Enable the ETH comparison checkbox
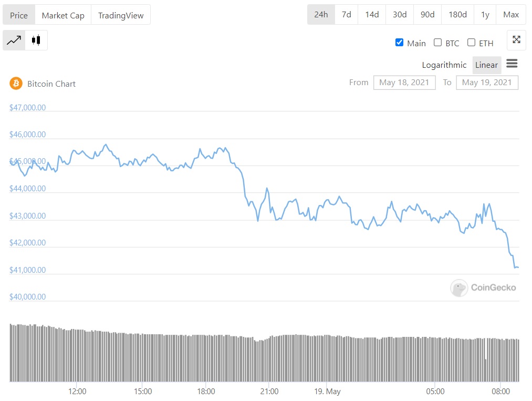 click(x=471, y=43)
